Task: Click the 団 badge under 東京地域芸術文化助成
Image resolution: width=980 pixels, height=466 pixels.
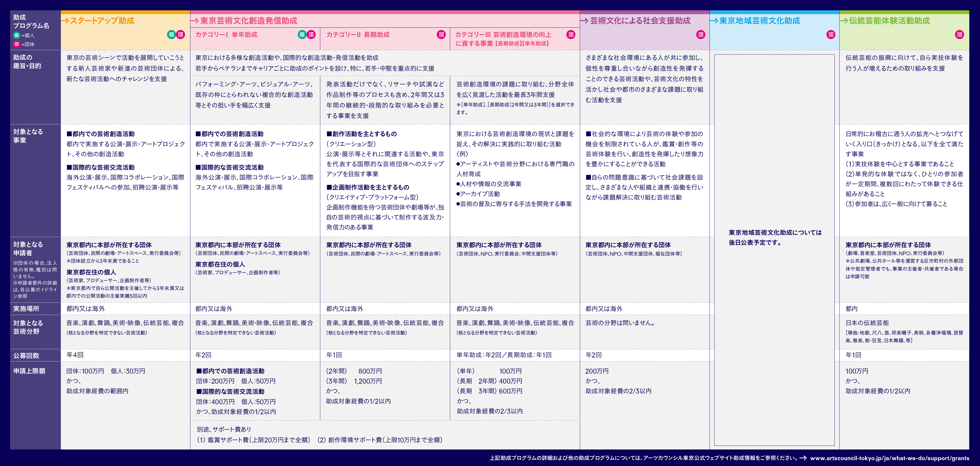Action: (831, 35)
